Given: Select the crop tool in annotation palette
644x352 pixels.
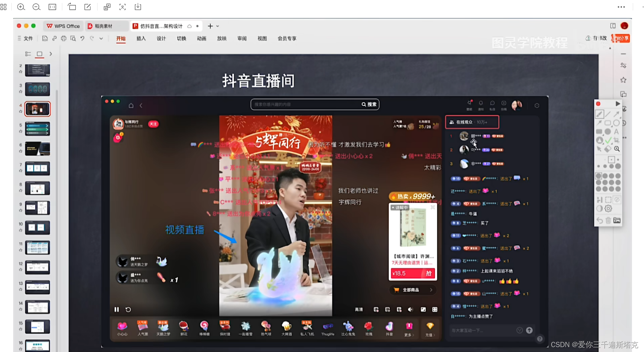Looking at the screenshot, I should click(x=616, y=140).
